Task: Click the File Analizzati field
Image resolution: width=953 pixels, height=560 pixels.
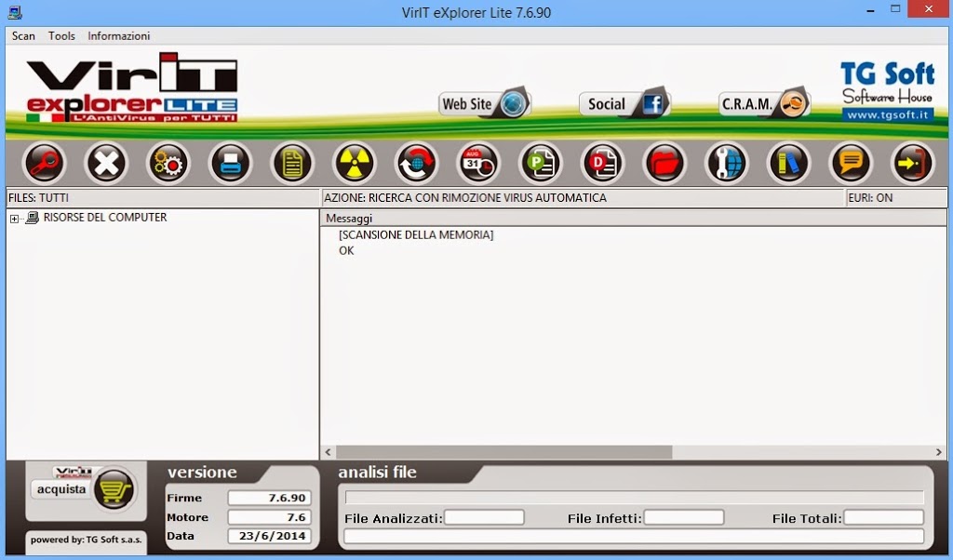Action: point(484,517)
